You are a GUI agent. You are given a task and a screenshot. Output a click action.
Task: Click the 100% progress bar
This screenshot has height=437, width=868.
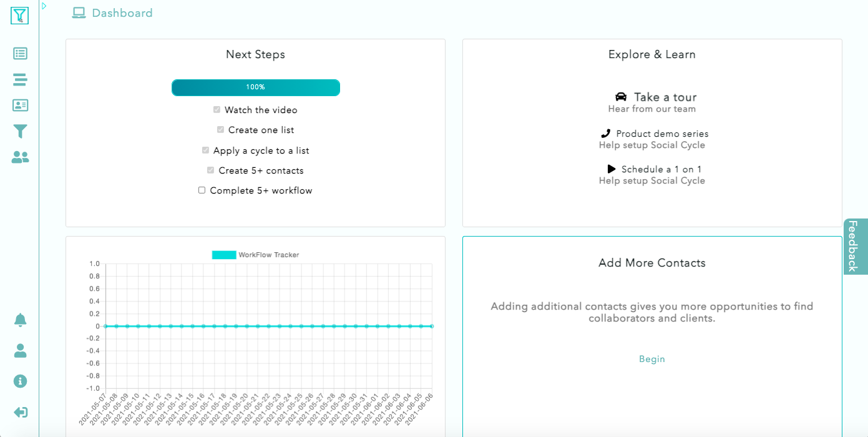click(255, 87)
